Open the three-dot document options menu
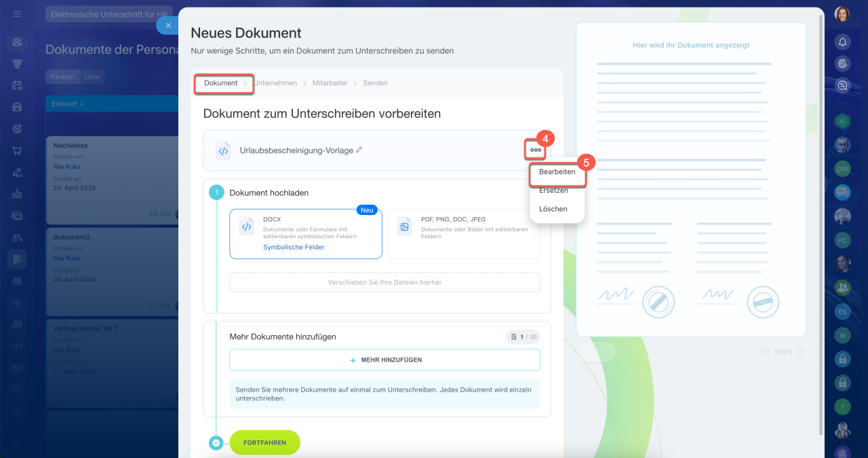This screenshot has height=458, width=868. pos(536,150)
